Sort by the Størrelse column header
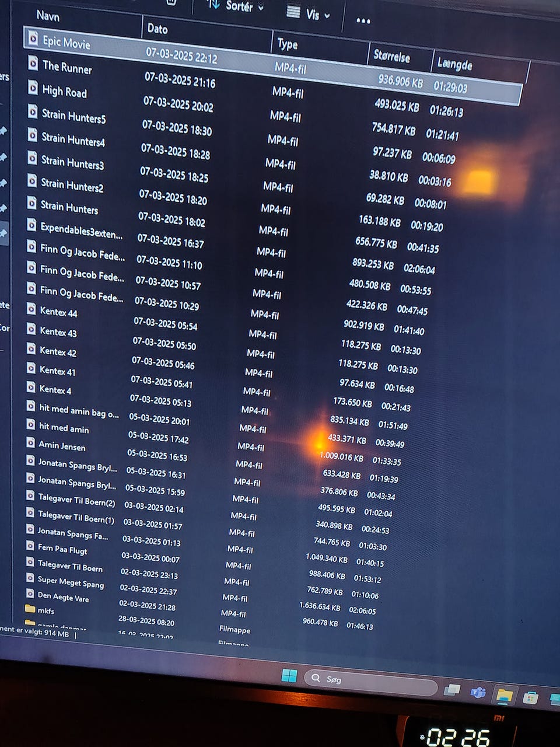Screen dimensions: 560x747 [391, 56]
